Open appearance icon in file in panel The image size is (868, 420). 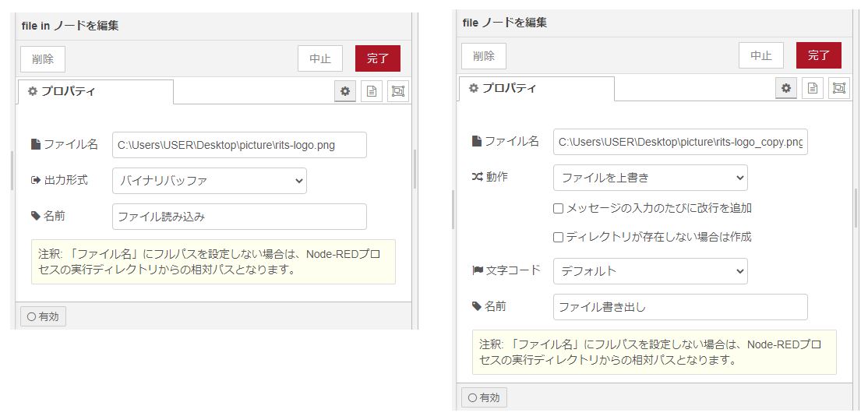point(398,91)
